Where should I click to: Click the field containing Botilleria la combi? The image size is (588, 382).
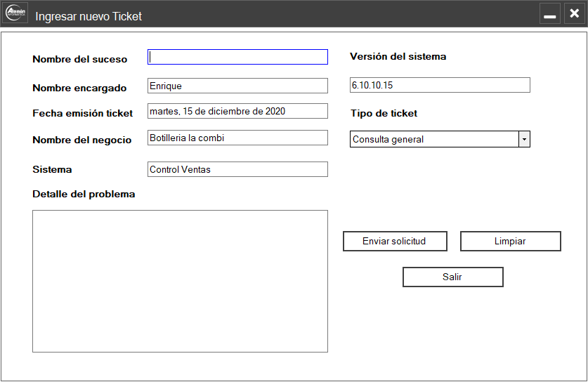pos(237,138)
